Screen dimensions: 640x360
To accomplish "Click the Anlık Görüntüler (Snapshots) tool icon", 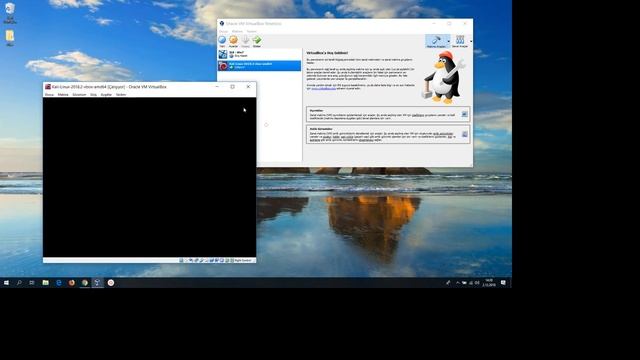I will 464,134.
